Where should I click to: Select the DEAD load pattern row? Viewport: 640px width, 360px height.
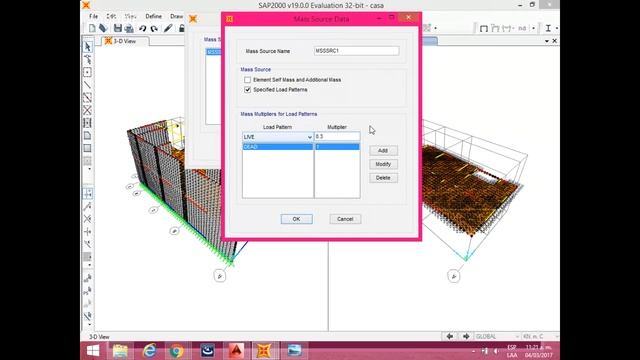click(301, 147)
